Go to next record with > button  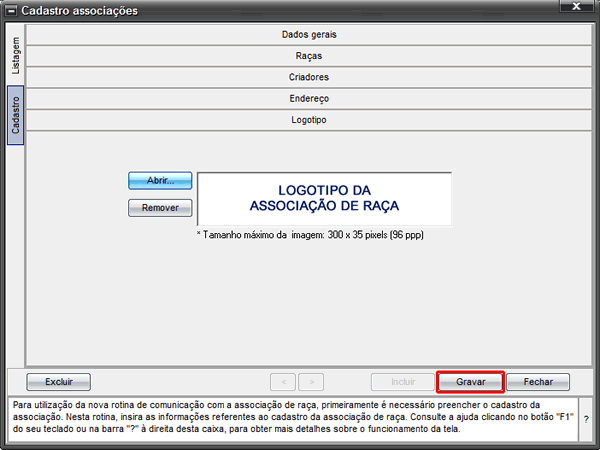[311, 382]
